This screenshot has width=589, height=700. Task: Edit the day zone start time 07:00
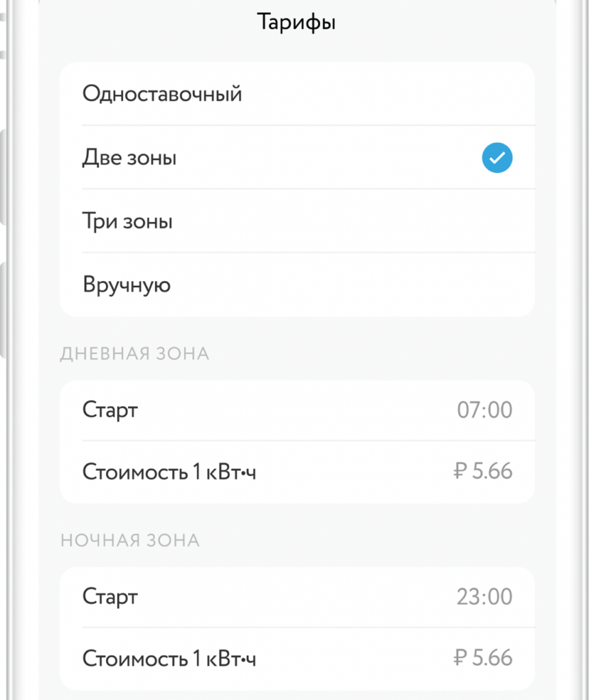click(x=484, y=410)
